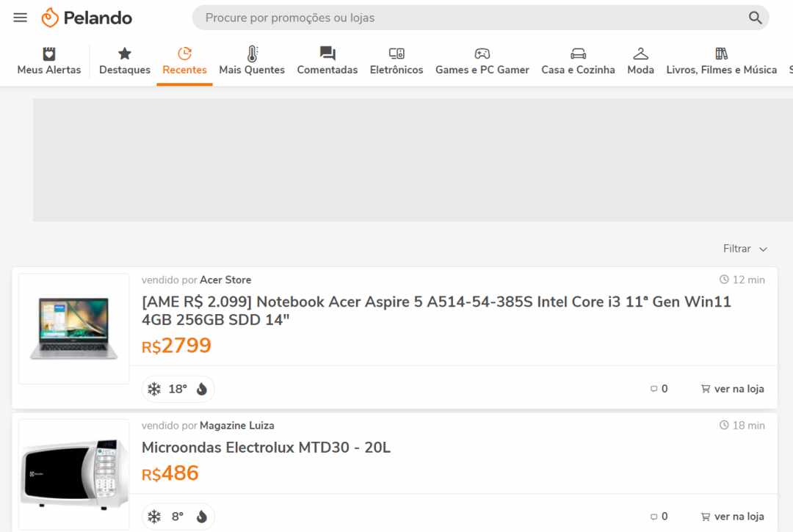Click ver na loja for Electrolux microwave

pyautogui.click(x=732, y=517)
